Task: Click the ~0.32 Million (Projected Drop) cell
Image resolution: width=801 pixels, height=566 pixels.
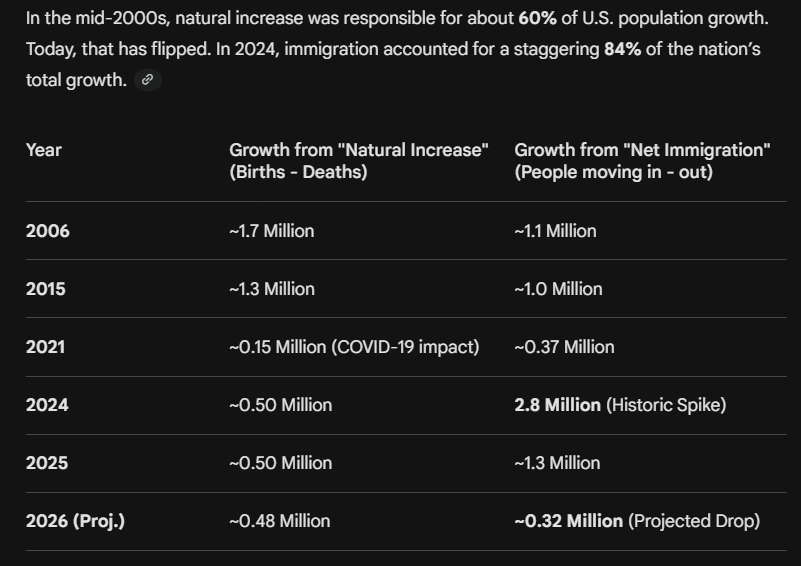Action: pyautogui.click(x=637, y=521)
